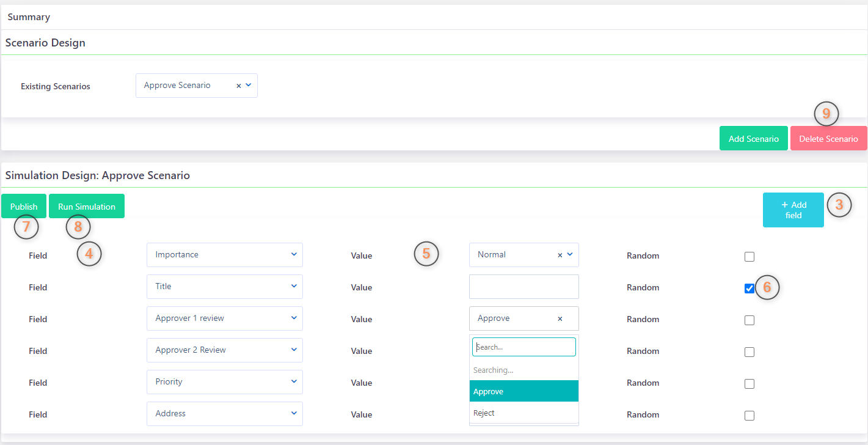The width and height of the screenshot is (868, 445).
Task: Click the Run Simulation button
Action: 87,207
